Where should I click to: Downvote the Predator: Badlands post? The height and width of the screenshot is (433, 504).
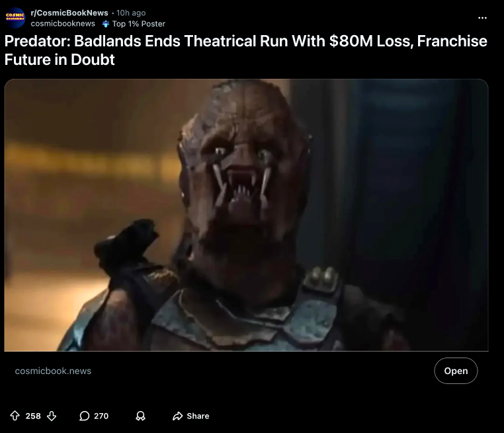click(52, 416)
